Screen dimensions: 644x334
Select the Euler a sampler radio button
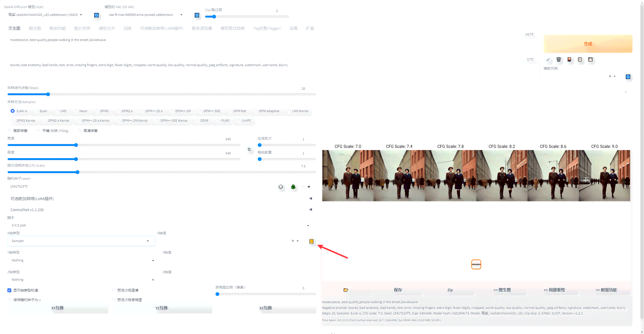coord(12,111)
